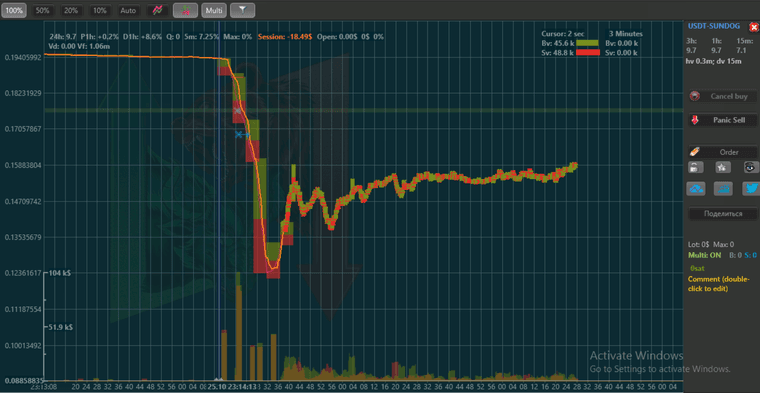The height and width of the screenshot is (393, 760).
Task: Toggle the Multi: ON label
Action: (x=705, y=255)
